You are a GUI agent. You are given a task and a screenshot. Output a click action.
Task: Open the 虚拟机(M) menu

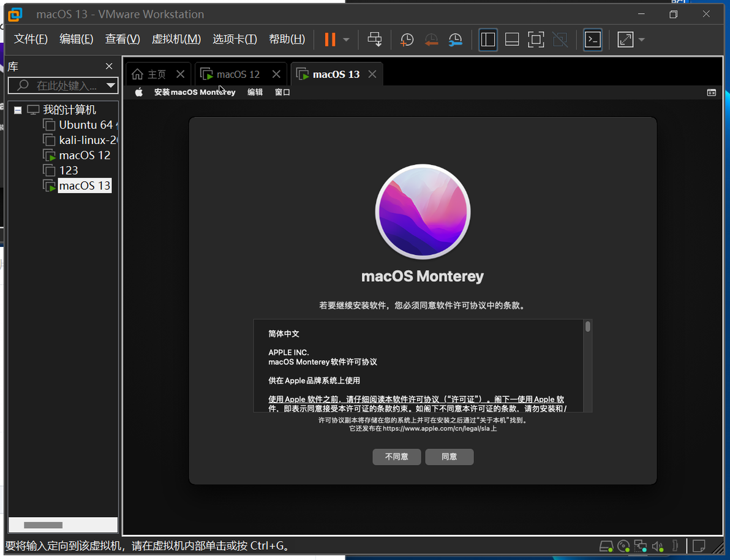tap(176, 39)
